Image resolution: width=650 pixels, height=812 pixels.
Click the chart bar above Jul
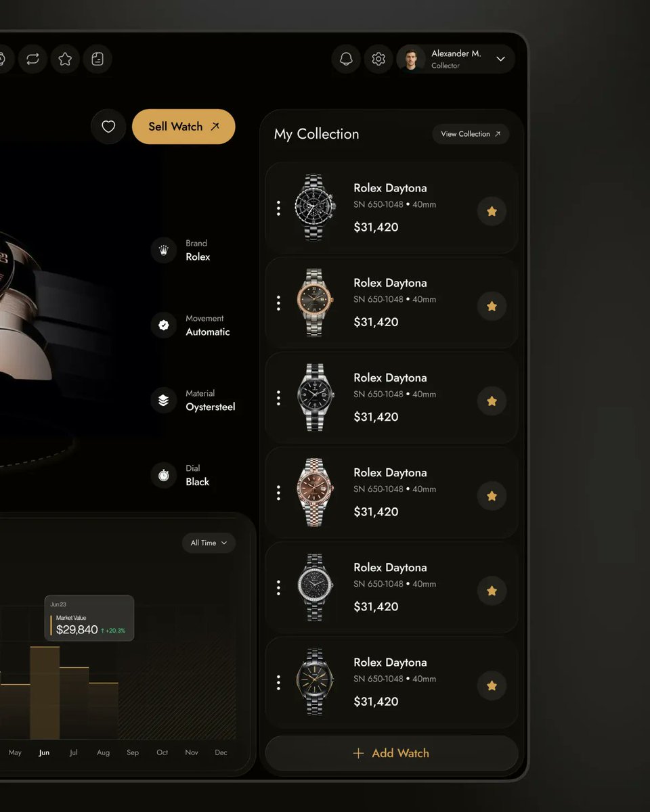tap(74, 703)
